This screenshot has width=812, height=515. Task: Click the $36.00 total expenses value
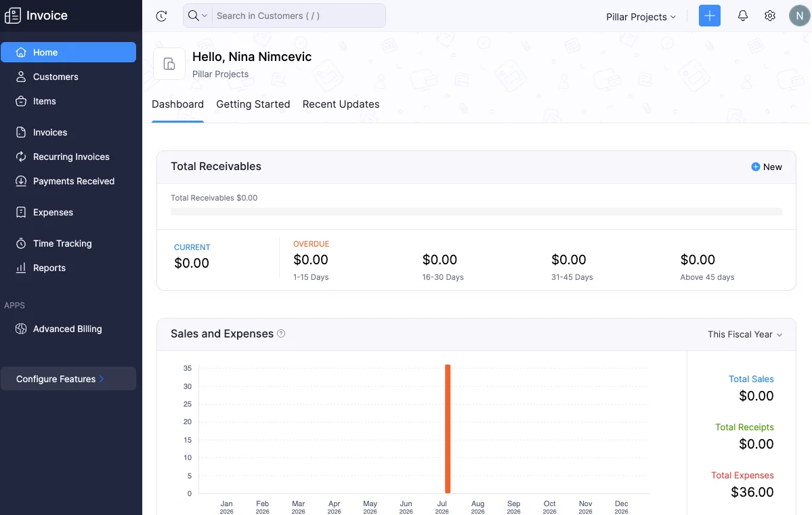(752, 492)
